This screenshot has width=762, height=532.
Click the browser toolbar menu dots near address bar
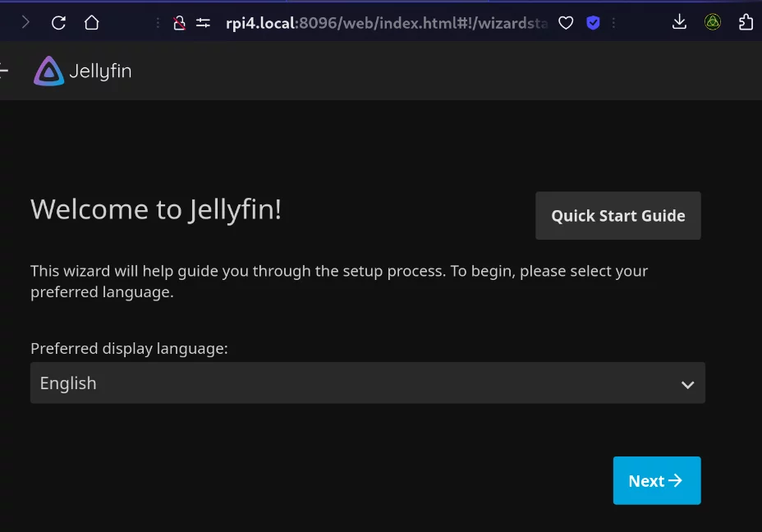click(x=158, y=22)
